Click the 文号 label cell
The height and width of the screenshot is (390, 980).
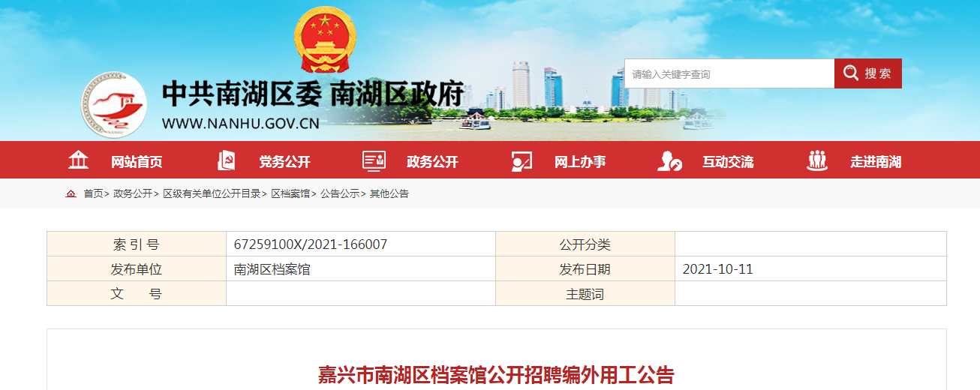(x=137, y=294)
